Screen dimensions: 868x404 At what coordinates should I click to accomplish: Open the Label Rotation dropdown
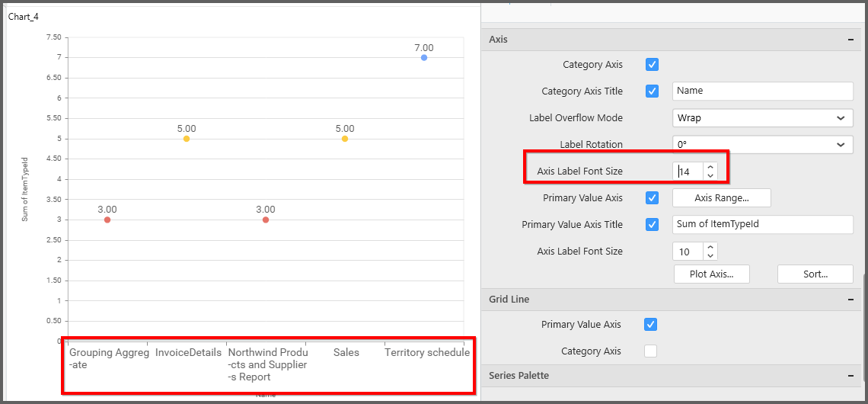click(x=762, y=145)
